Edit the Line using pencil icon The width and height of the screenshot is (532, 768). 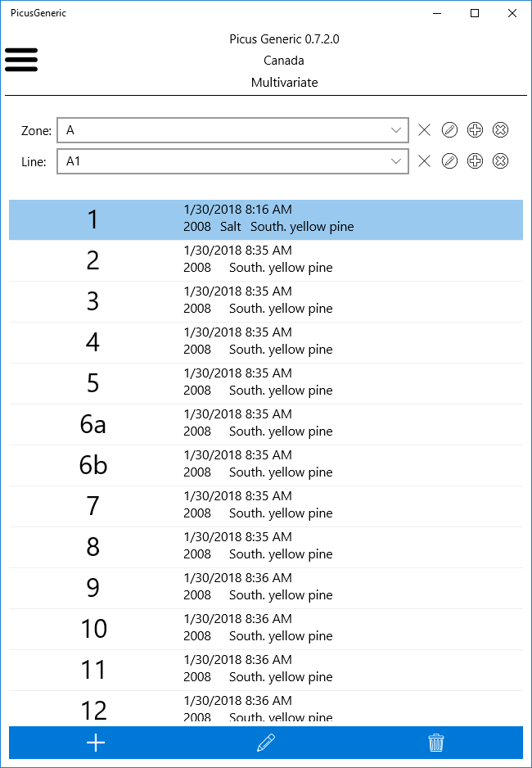pyautogui.click(x=449, y=161)
